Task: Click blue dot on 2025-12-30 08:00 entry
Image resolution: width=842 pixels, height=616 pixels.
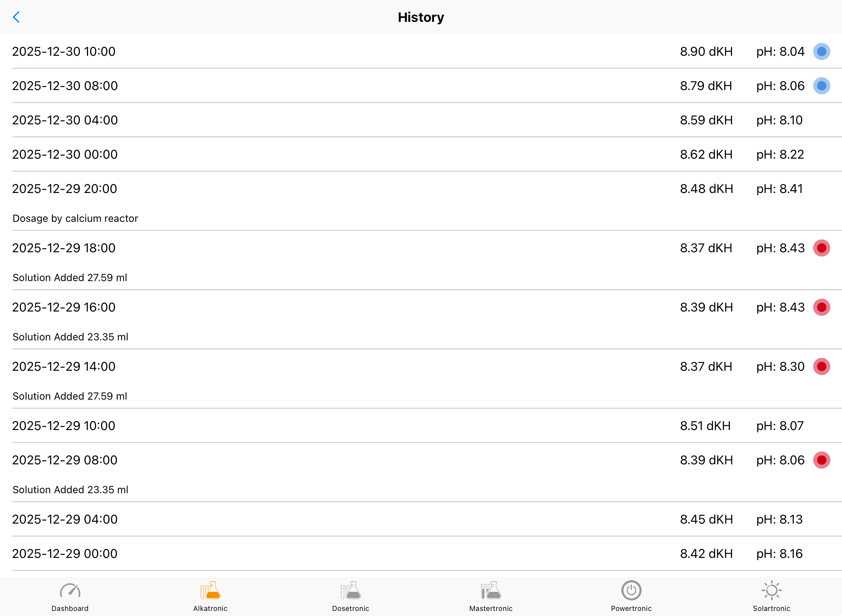Action: (x=822, y=86)
